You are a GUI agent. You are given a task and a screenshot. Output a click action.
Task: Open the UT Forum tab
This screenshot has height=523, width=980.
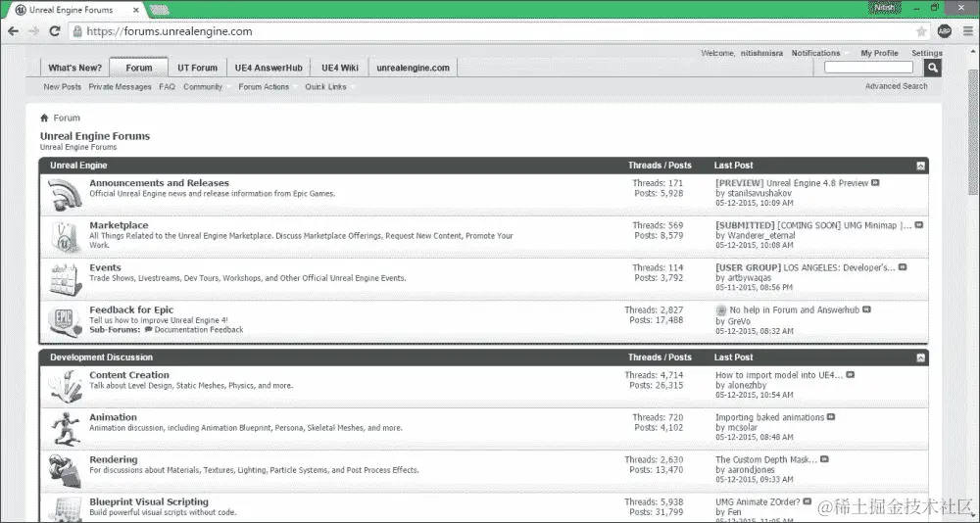pyautogui.click(x=198, y=68)
